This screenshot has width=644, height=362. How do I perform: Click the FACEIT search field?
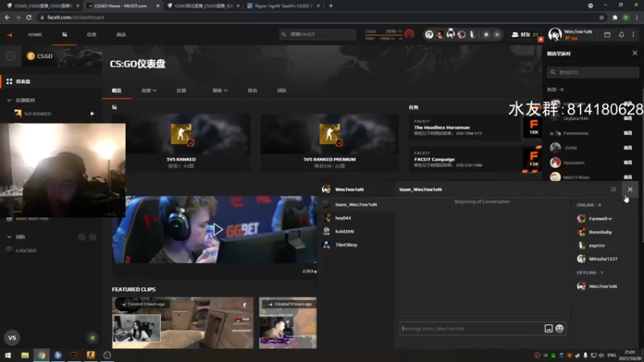(317, 35)
